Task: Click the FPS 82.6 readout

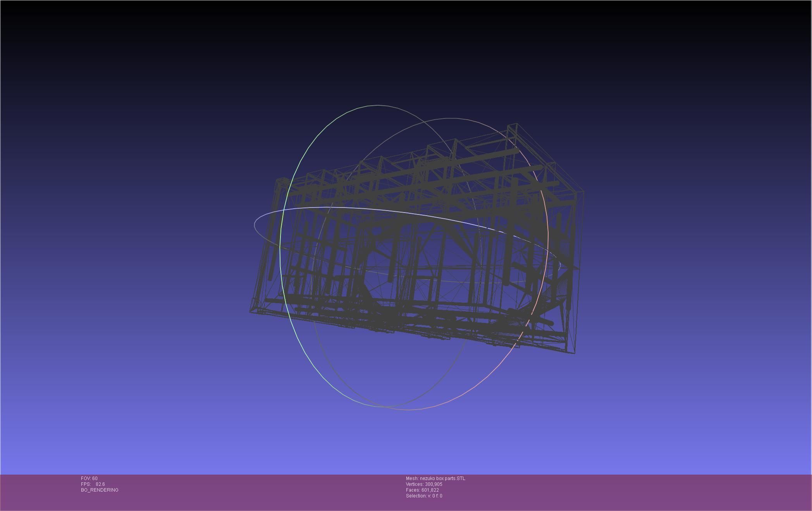Action: (93, 484)
